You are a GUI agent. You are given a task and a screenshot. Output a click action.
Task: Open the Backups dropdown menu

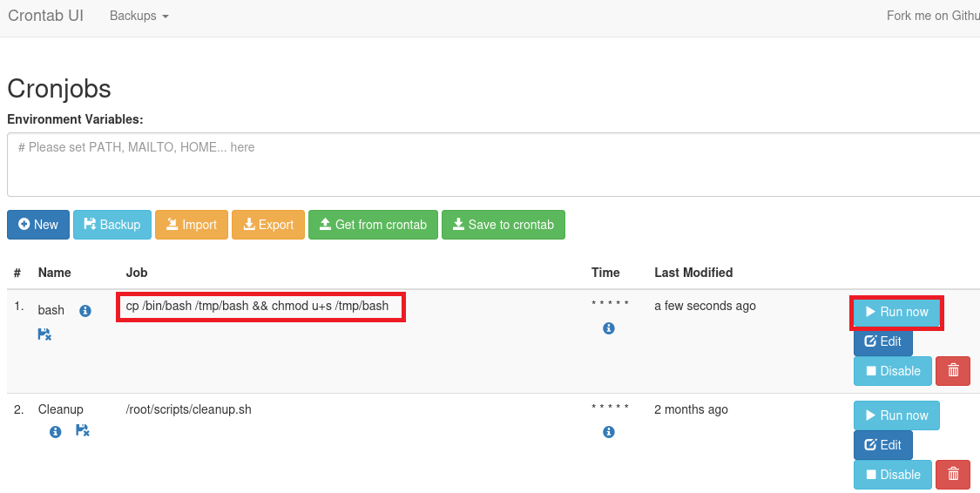[x=139, y=16]
